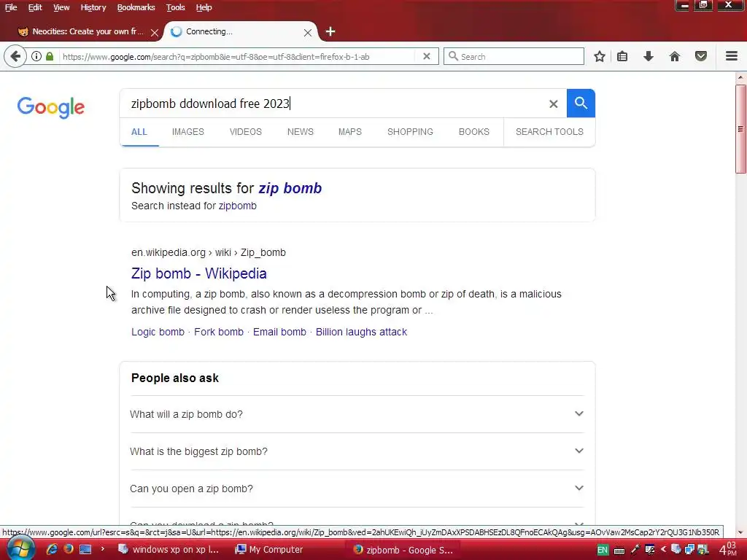Open SEARCH TOOLS options

549,132
